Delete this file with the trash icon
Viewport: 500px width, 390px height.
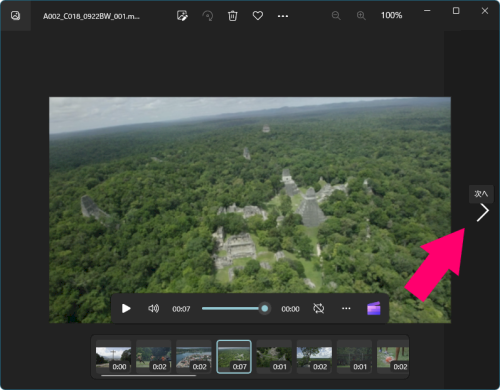(233, 16)
